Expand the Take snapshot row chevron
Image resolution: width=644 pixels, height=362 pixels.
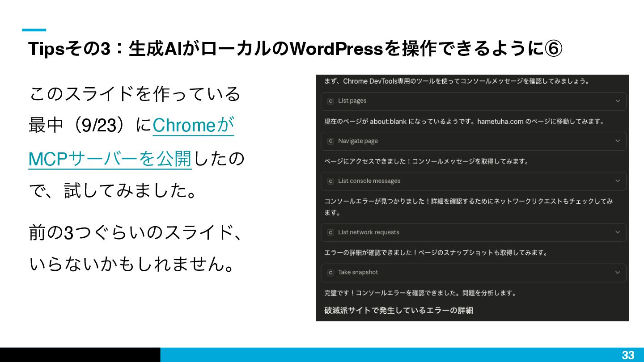tap(618, 272)
